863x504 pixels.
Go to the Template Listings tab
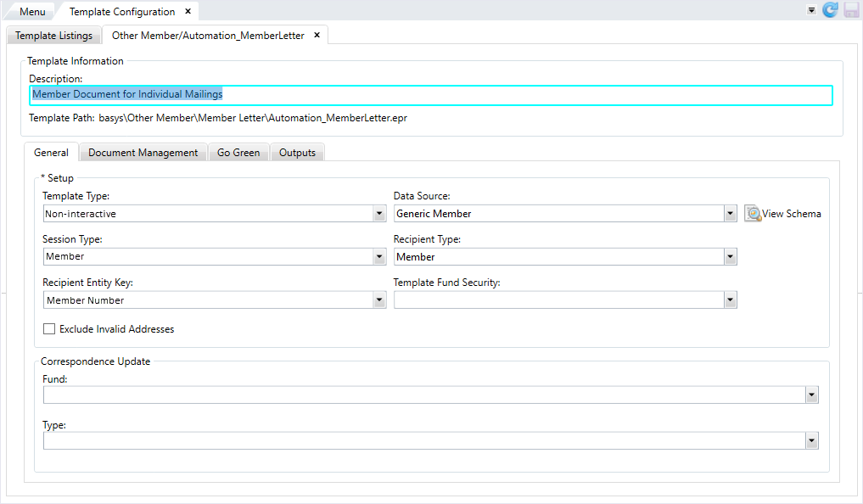coord(53,36)
